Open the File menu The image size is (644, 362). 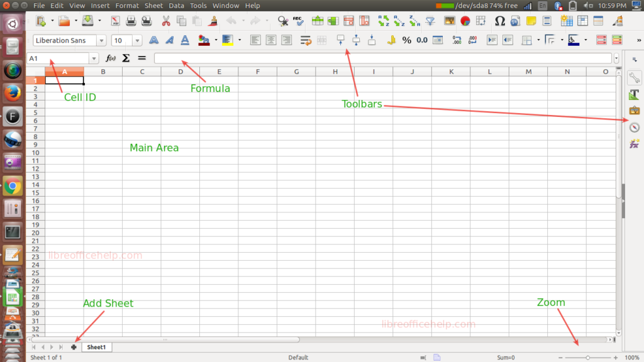point(39,6)
